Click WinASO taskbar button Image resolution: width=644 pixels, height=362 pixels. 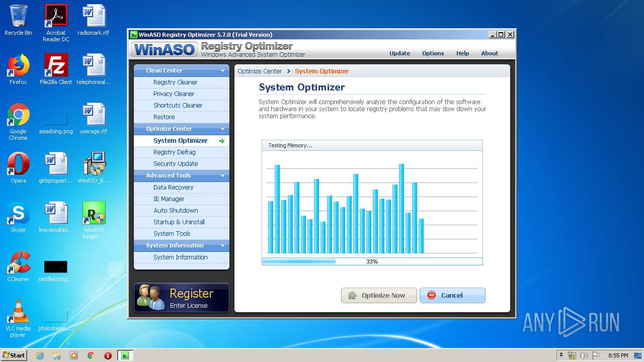(125, 355)
